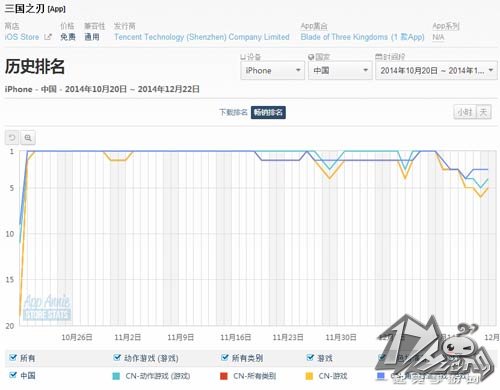Open the external link icon beside iOS Store
This screenshot has height=390, width=500.
48,37
